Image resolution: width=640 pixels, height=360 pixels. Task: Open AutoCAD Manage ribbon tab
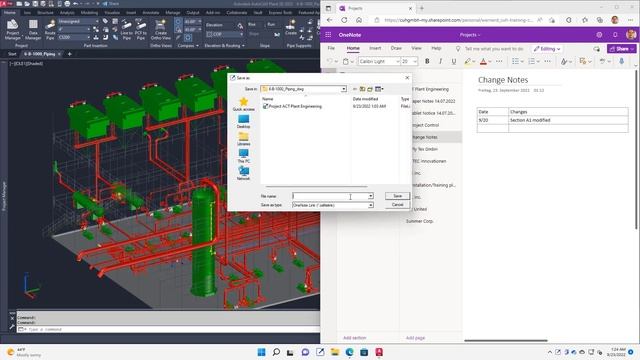(173, 13)
